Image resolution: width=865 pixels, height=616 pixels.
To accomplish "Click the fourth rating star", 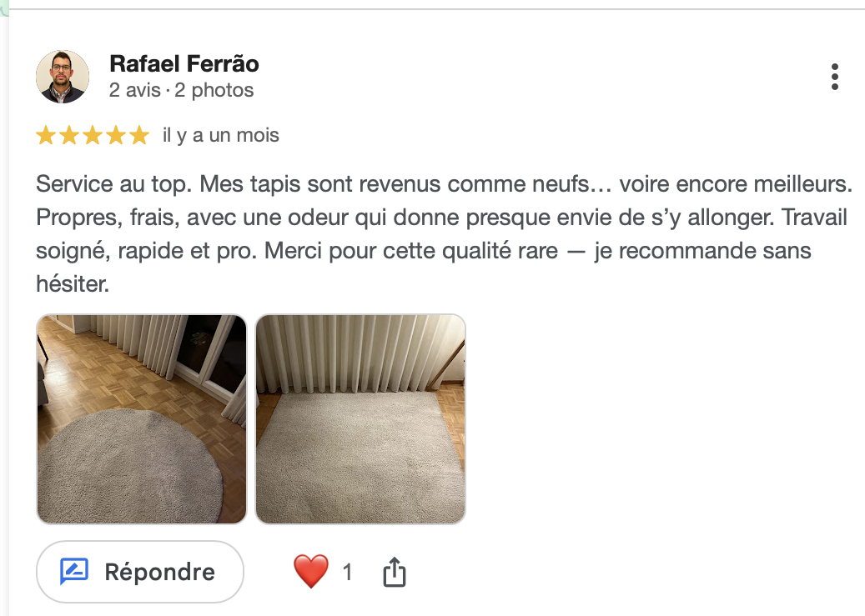I will (x=116, y=135).
